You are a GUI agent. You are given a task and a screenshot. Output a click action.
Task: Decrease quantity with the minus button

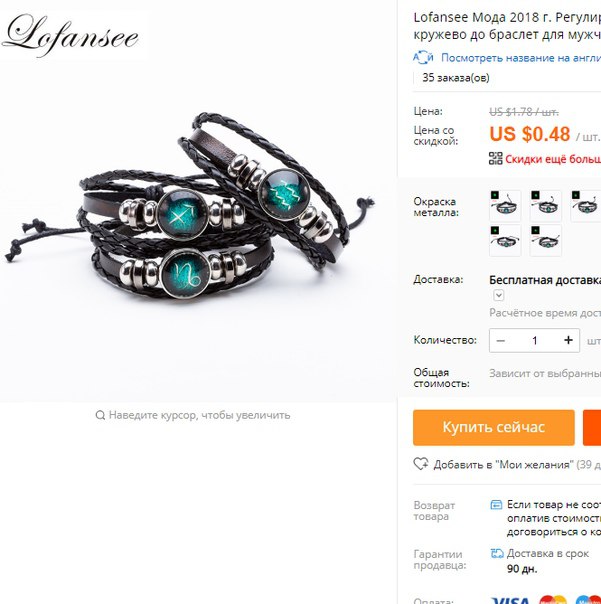(x=500, y=340)
